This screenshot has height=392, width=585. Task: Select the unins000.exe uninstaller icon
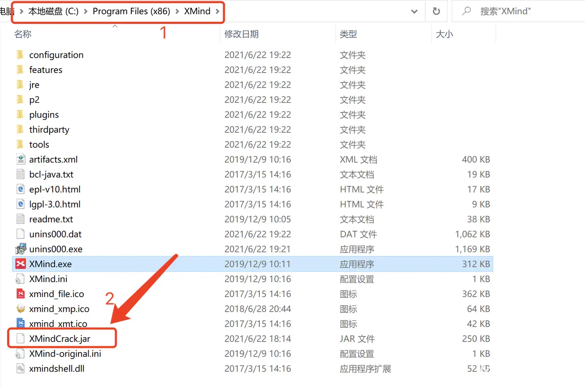click(x=20, y=249)
